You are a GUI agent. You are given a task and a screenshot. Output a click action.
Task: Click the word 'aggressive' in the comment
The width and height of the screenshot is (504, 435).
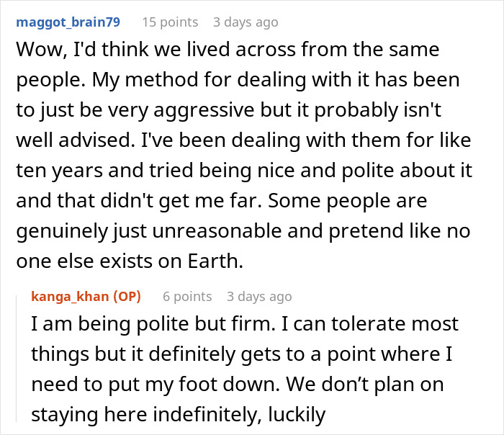click(x=204, y=111)
